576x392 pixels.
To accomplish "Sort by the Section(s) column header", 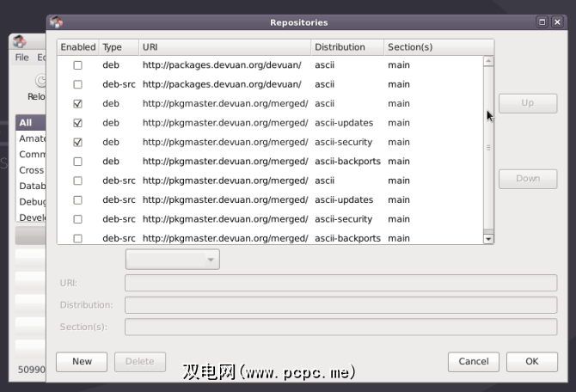I will tap(439, 47).
